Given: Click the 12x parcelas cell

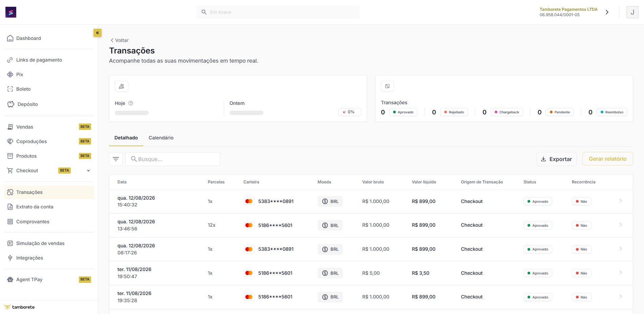Looking at the screenshot, I should tap(212, 225).
